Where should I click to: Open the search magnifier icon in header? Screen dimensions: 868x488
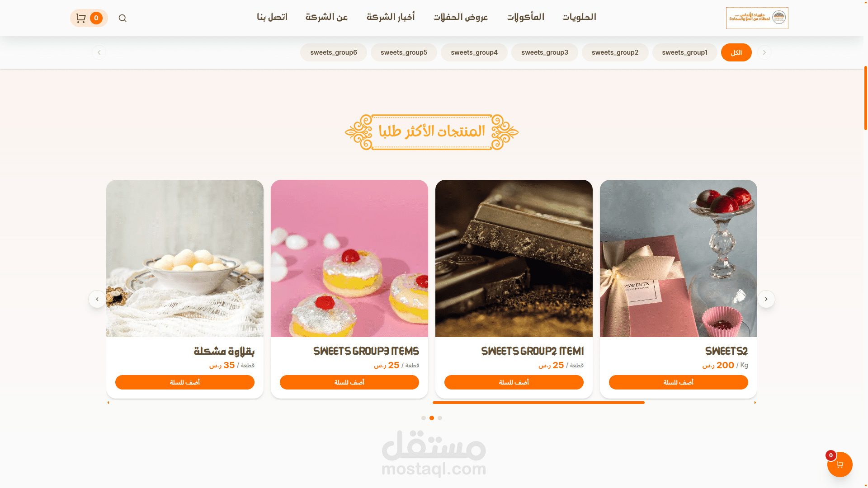point(123,18)
